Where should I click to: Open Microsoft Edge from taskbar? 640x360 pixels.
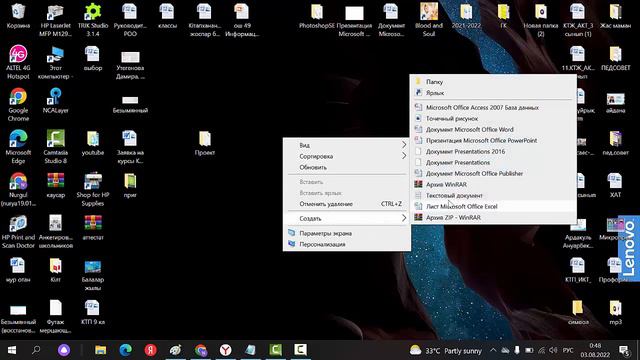click(126, 350)
